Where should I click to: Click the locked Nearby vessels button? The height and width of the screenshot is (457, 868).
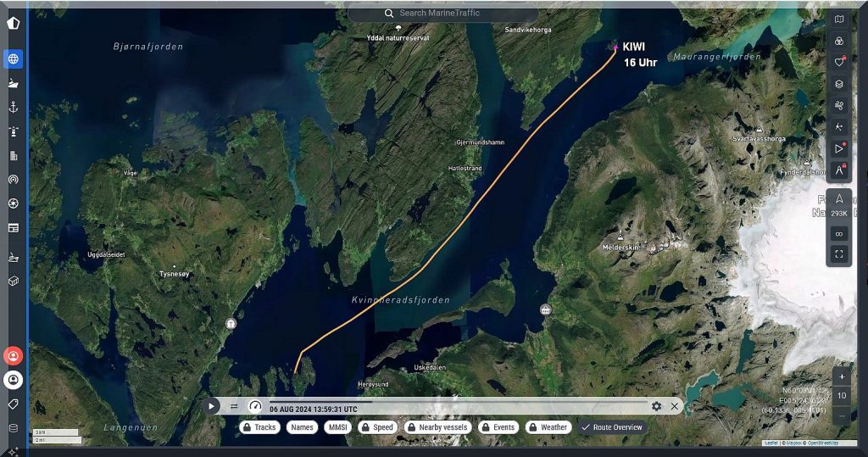coord(437,427)
